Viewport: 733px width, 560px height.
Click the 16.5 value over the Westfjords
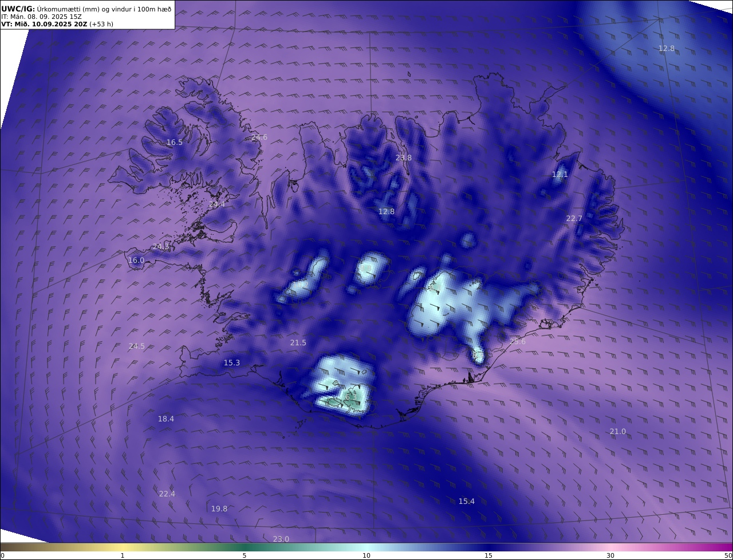(x=175, y=142)
